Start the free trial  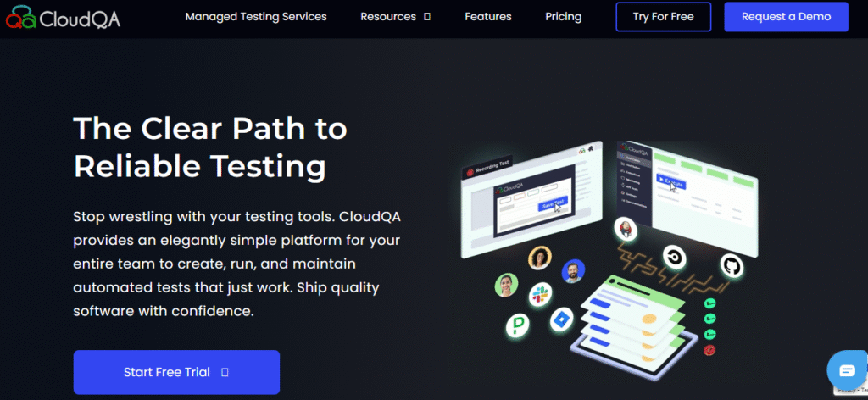[176, 372]
